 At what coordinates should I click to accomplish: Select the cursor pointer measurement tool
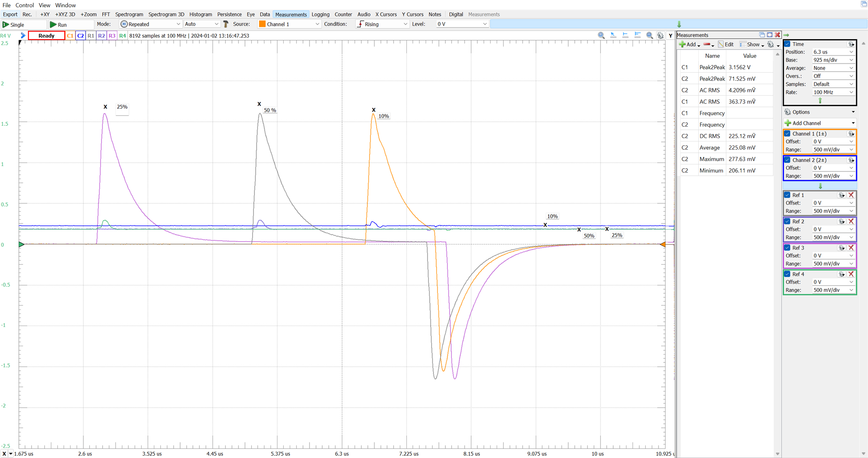(x=613, y=35)
